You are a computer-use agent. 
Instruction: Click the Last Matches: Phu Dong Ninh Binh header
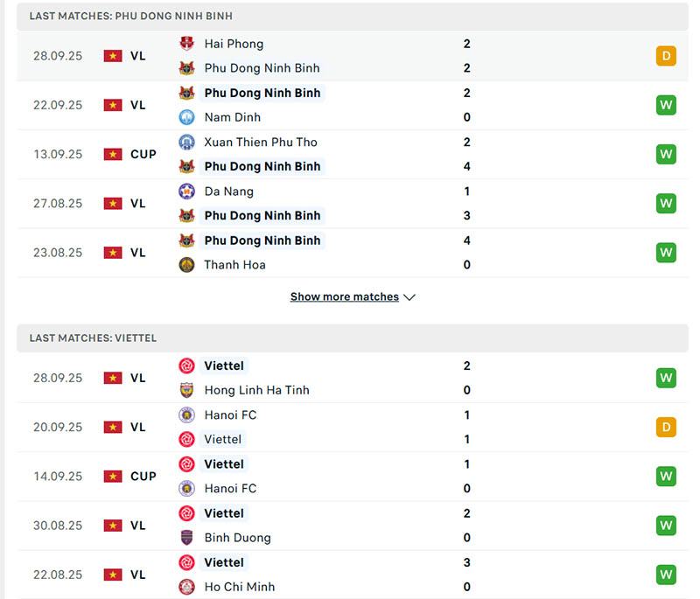pos(131,17)
